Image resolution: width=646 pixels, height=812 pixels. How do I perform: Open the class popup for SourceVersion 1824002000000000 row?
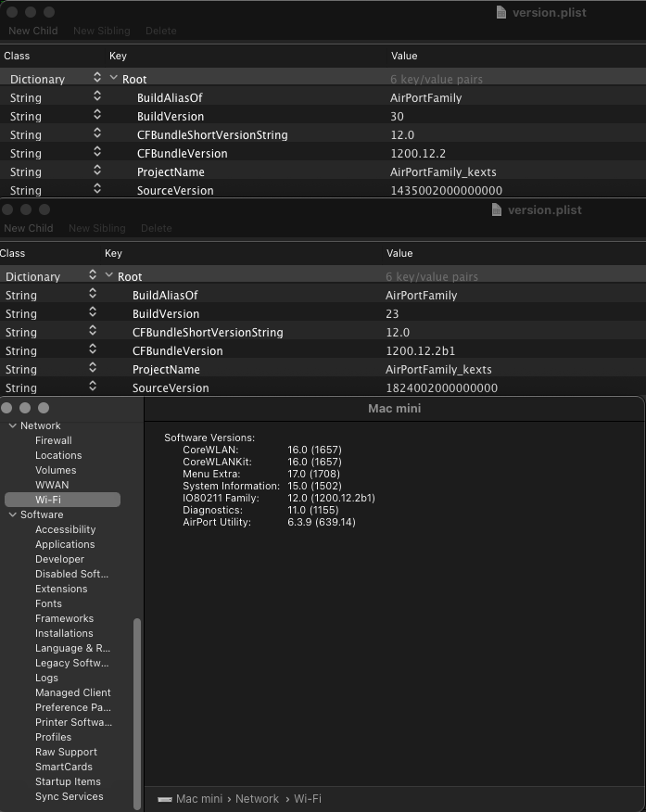tap(92, 387)
